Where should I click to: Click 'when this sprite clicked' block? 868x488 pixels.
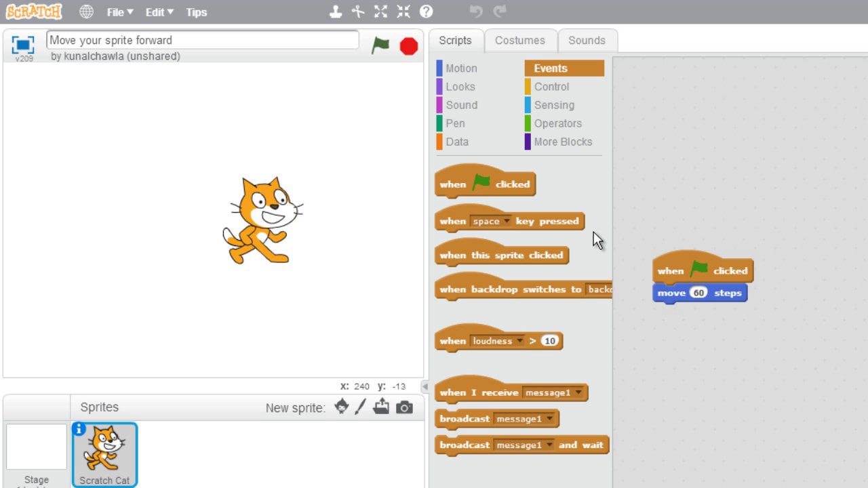point(501,255)
